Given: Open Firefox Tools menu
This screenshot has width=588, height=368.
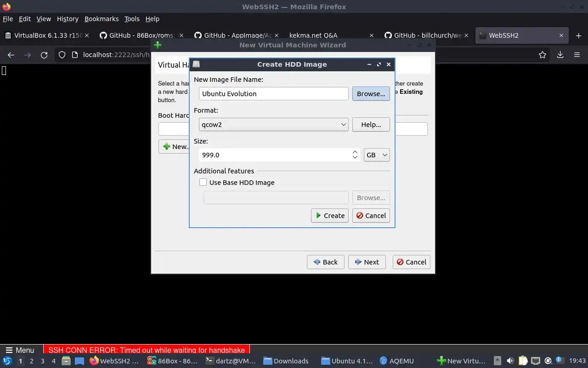Looking at the screenshot, I should pos(132,19).
